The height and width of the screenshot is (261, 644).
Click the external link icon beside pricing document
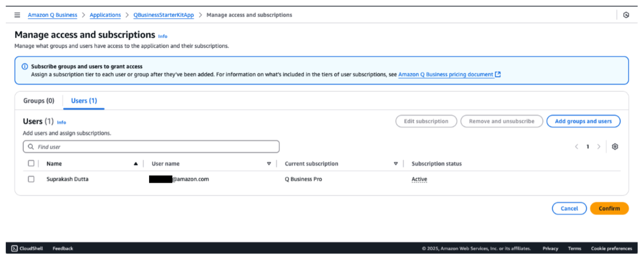pos(497,74)
